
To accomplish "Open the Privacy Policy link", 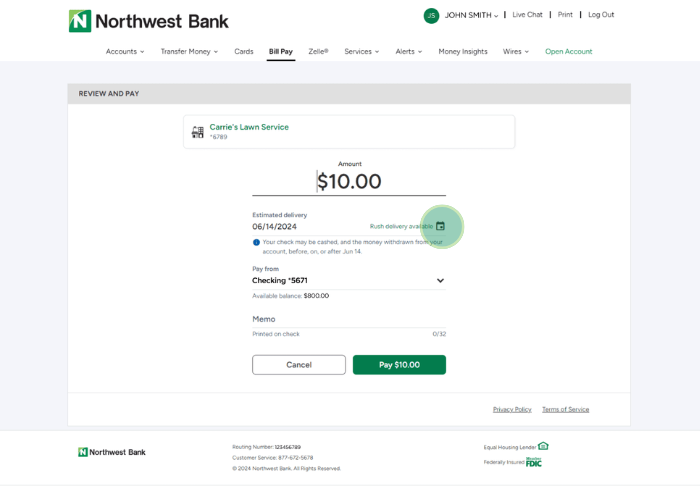I will point(512,409).
